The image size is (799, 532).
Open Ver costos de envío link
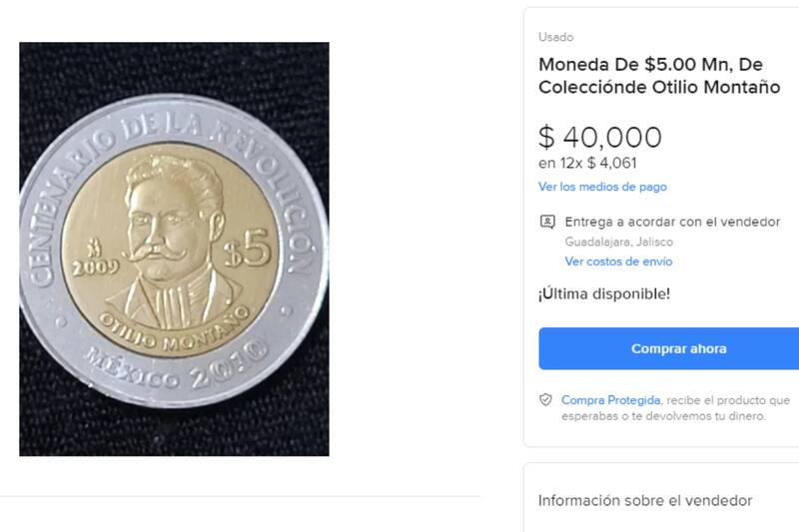point(618,262)
